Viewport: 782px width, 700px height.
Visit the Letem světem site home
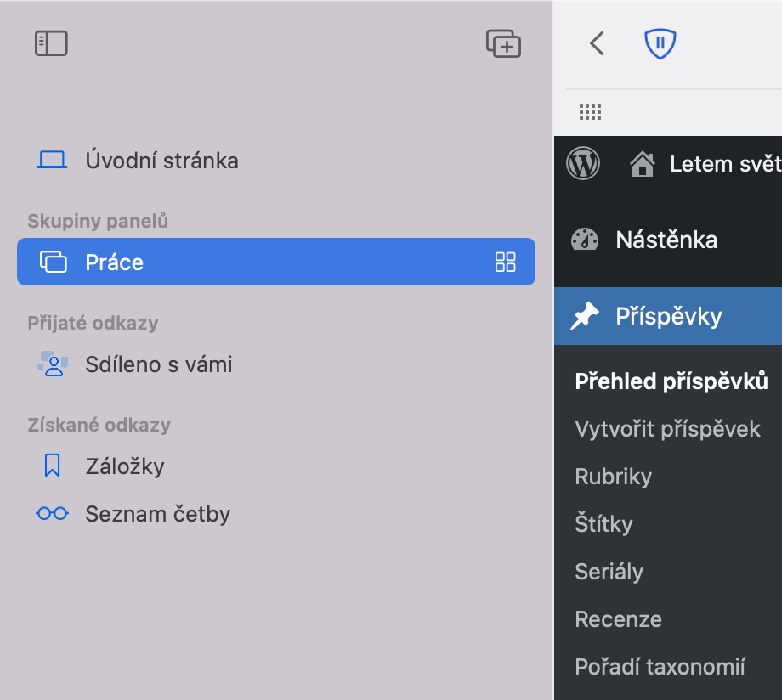coord(705,163)
